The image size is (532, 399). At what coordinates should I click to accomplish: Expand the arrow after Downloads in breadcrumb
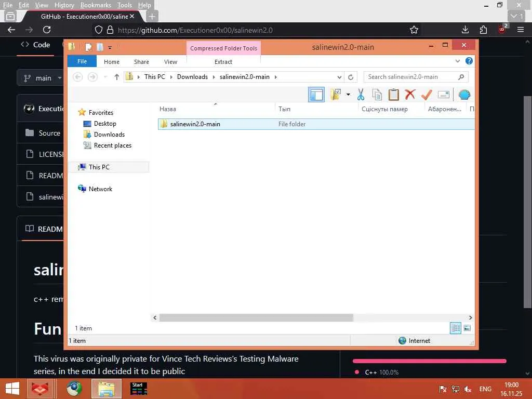point(214,77)
